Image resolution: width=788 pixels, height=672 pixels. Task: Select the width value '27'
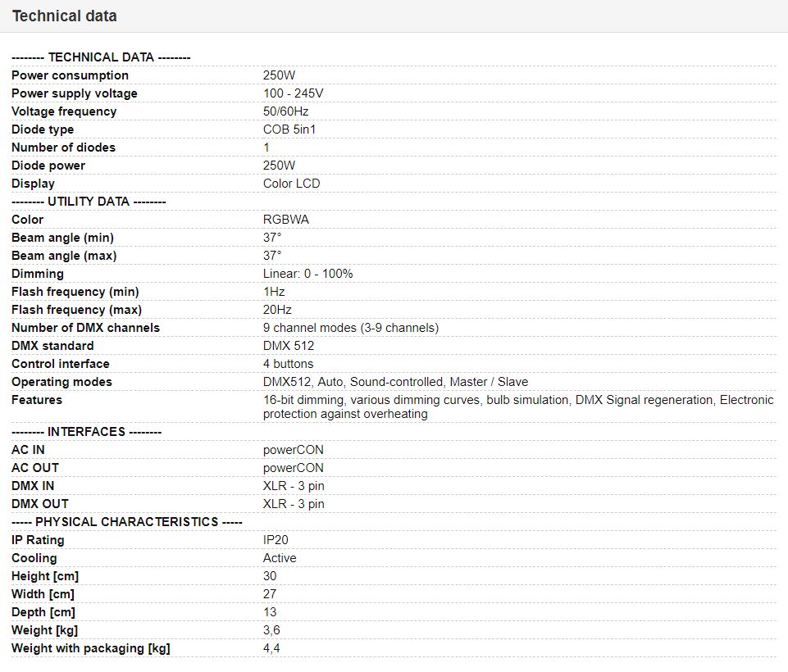pos(270,595)
